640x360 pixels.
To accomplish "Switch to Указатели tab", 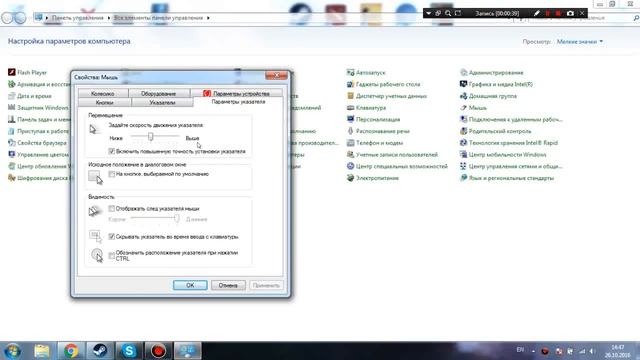I will click(162, 102).
